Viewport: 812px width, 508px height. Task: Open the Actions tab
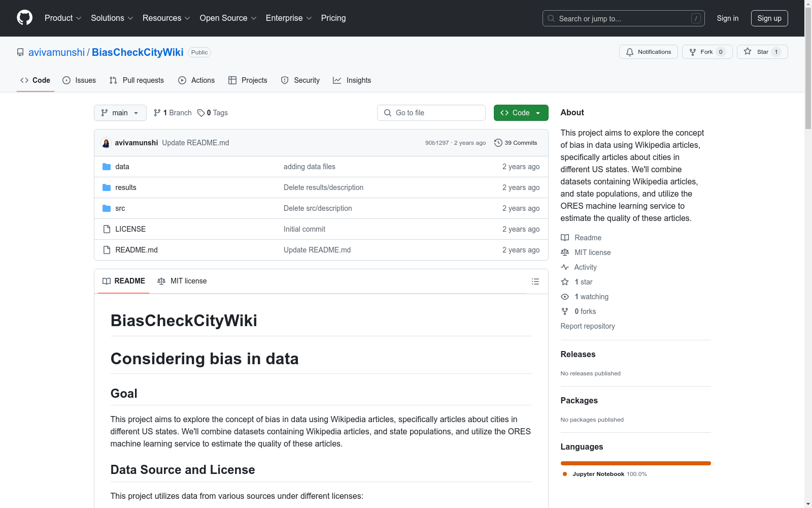click(x=196, y=80)
